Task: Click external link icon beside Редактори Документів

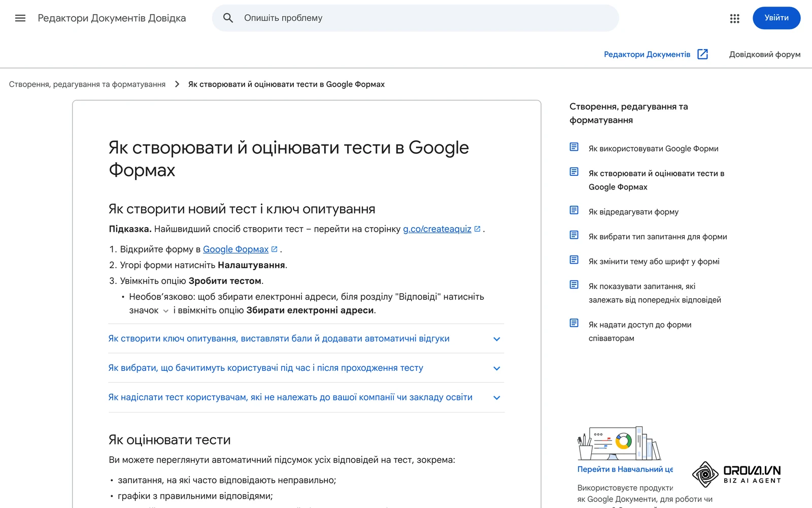Action: [x=702, y=54]
